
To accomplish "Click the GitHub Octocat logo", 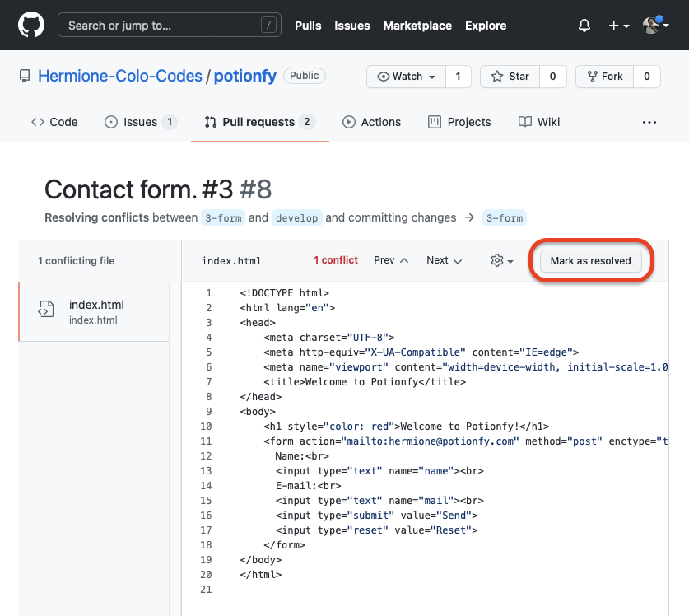I will (x=31, y=26).
